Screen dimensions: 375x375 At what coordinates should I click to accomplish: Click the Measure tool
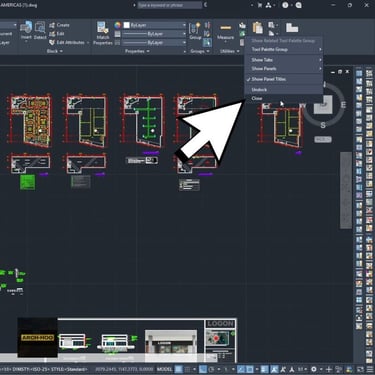click(x=225, y=32)
